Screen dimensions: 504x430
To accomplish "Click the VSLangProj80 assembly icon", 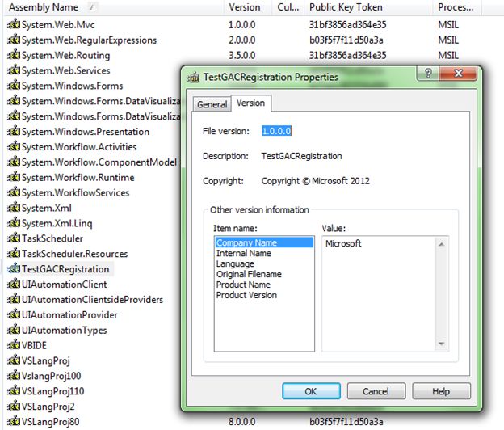I will tap(14, 422).
